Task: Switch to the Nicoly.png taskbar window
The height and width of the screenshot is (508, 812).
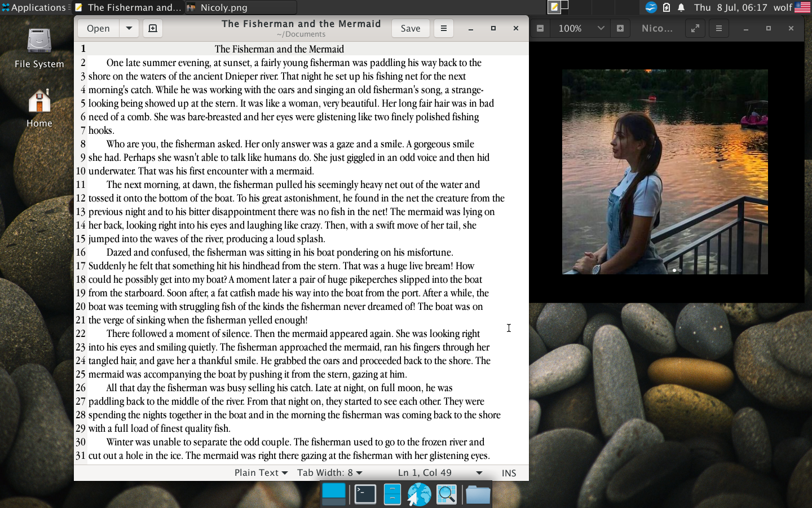Action: pos(240,7)
